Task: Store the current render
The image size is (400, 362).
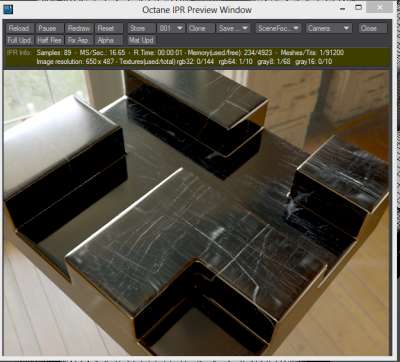Action: click(x=141, y=28)
